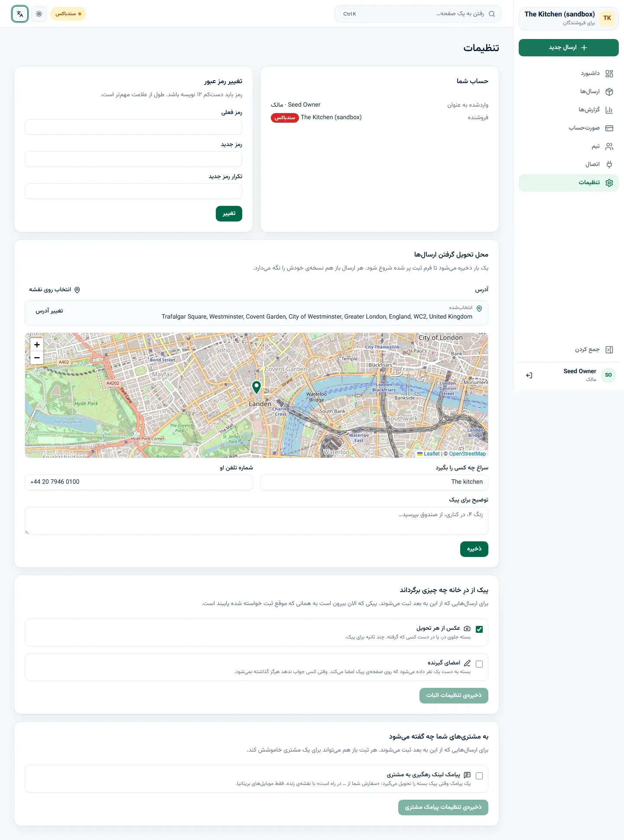This screenshot has width=624, height=840.
Task: Open صورت‌حساب billing in sidebar
Action: 569,128
